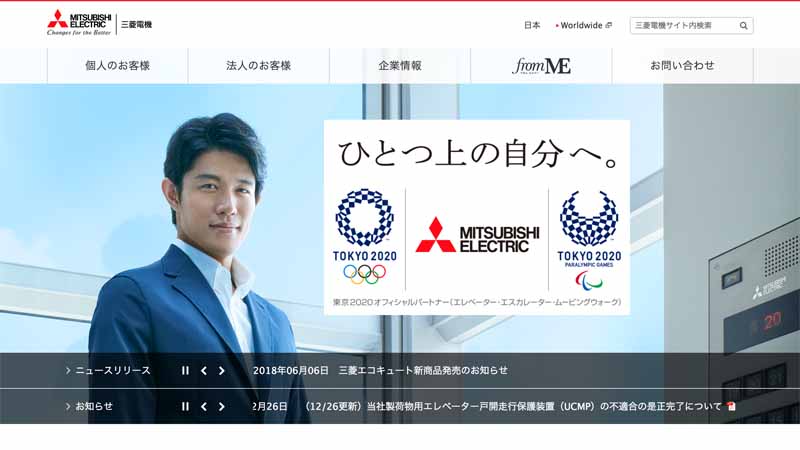Pause the ニュースリリース ticker
The image size is (800, 450).
click(x=185, y=371)
